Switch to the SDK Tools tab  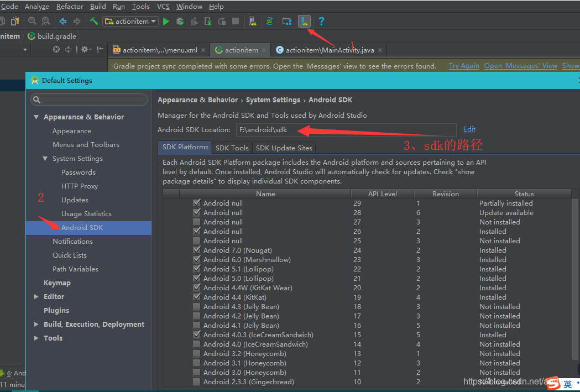tap(232, 148)
